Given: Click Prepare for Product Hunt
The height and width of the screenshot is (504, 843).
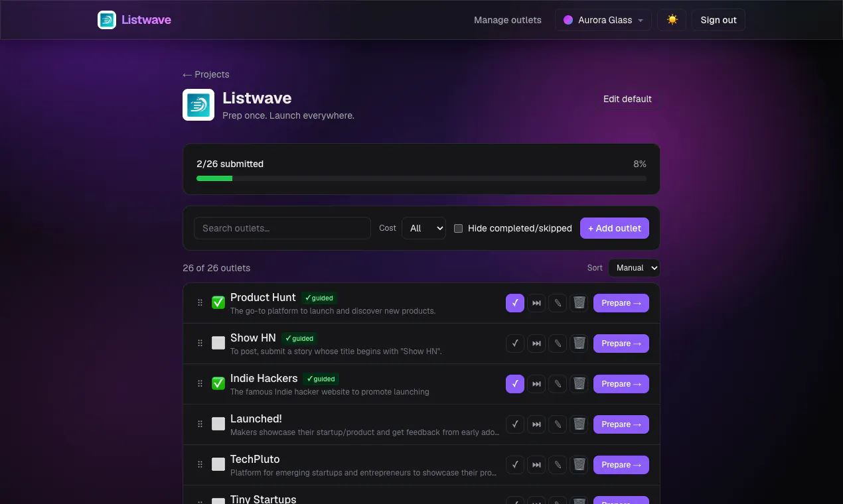Looking at the screenshot, I should 621,303.
